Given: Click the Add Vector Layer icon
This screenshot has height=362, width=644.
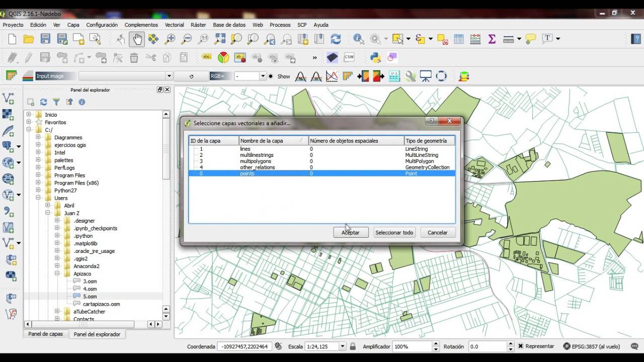Looking at the screenshot, I should tap(8, 98).
